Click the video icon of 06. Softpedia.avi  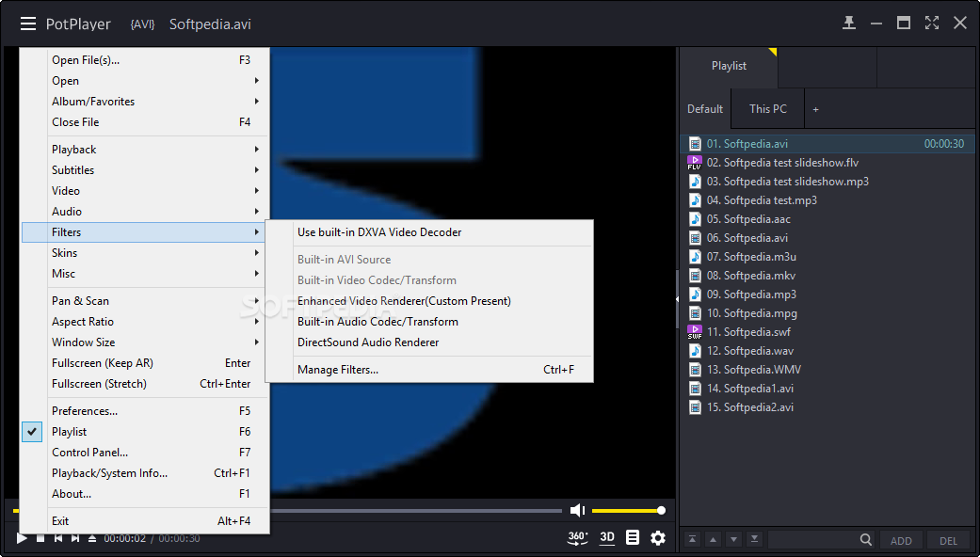[x=695, y=238]
